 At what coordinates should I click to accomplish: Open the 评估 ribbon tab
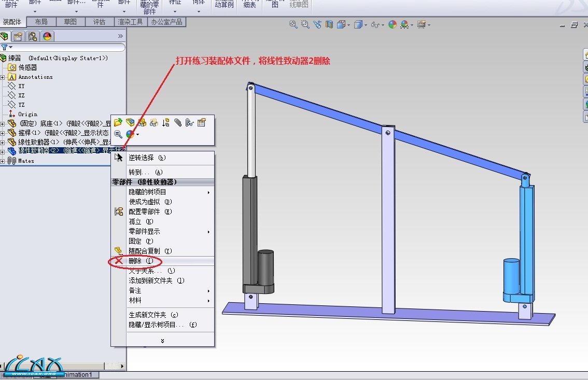99,22
